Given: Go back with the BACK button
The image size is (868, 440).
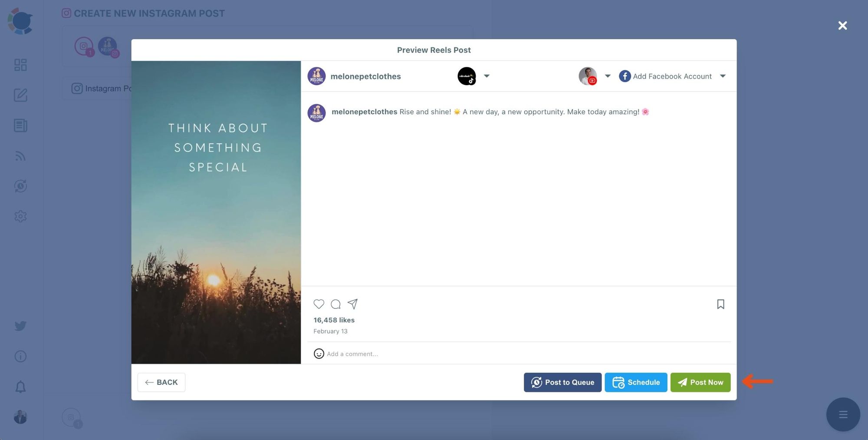Looking at the screenshot, I should tap(161, 382).
